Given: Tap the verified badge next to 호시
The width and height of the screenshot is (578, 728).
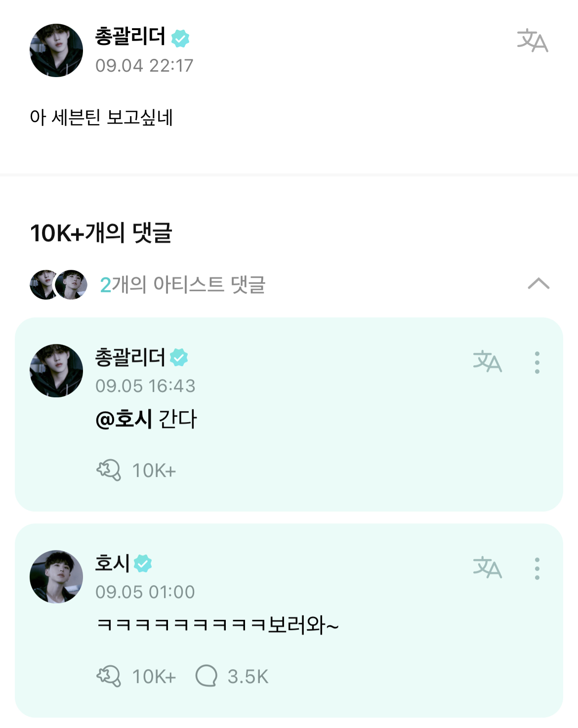Looking at the screenshot, I should [x=143, y=563].
